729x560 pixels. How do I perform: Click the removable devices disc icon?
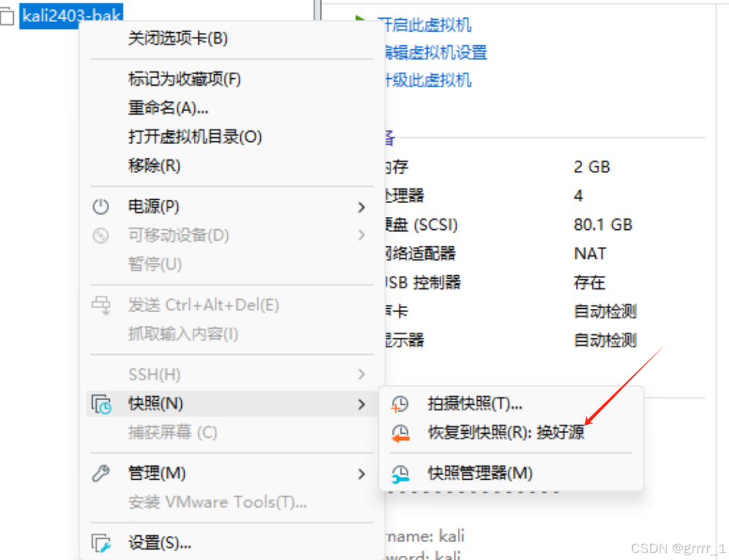pyautogui.click(x=100, y=235)
